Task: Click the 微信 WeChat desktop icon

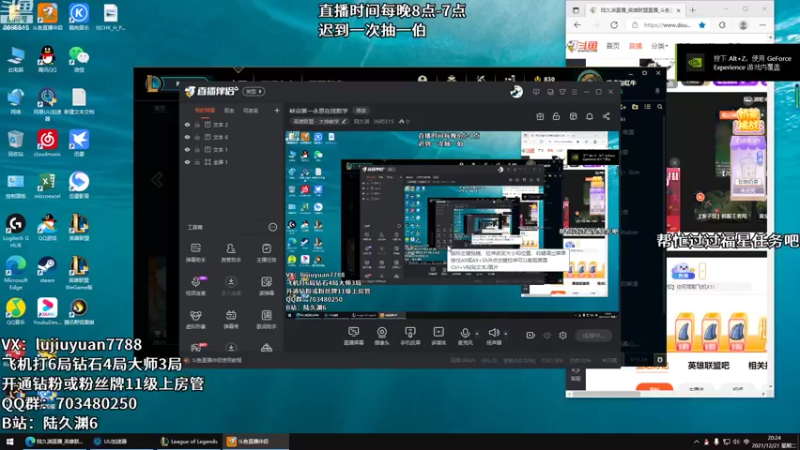Action: [79, 59]
